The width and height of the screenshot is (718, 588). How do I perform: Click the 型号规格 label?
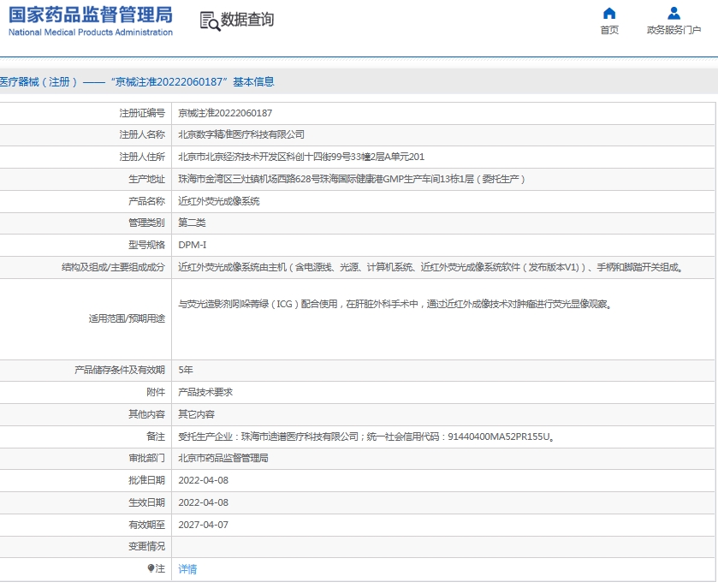click(146, 245)
